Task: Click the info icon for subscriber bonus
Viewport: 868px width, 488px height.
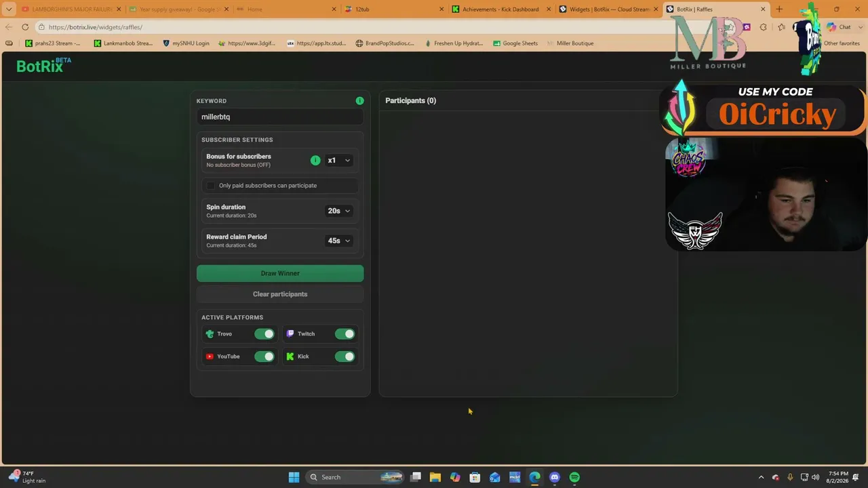Action: point(315,161)
